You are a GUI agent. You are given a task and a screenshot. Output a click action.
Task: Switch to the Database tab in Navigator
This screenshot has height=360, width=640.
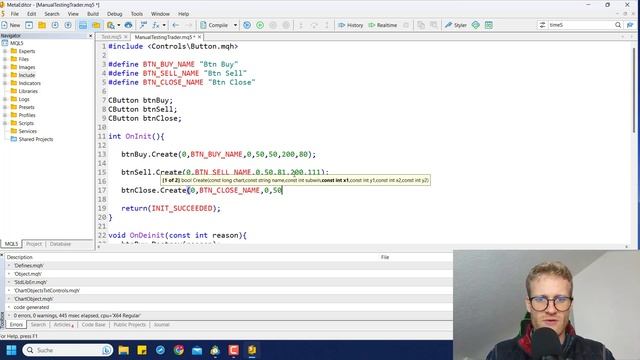[x=60, y=244]
